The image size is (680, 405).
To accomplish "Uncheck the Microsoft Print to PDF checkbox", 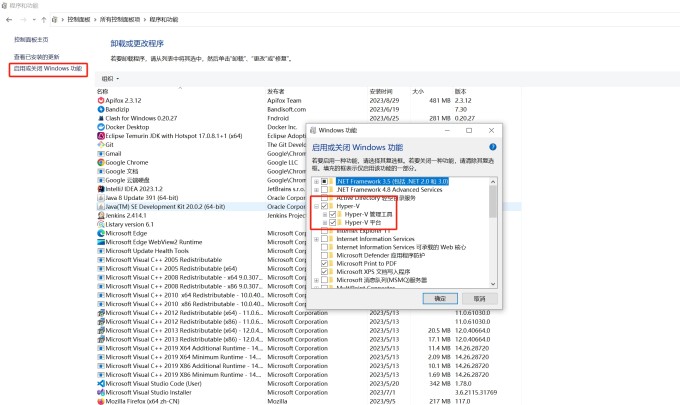I will pos(324,263).
